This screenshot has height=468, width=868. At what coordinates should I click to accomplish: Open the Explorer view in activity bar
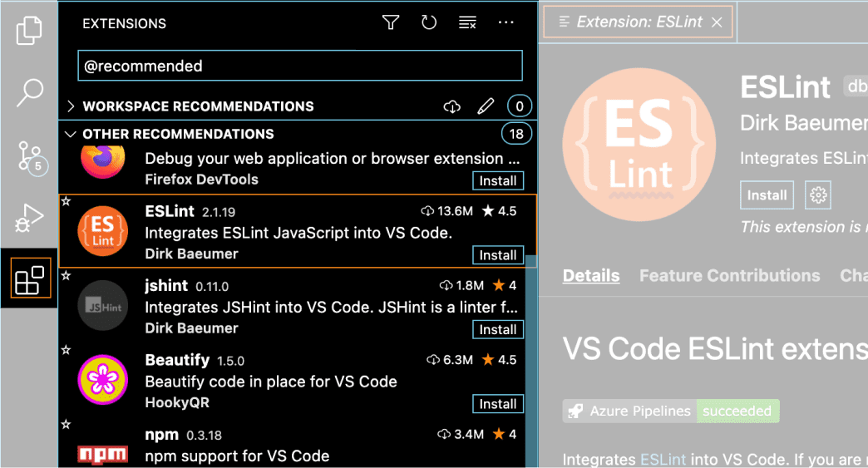point(29,30)
